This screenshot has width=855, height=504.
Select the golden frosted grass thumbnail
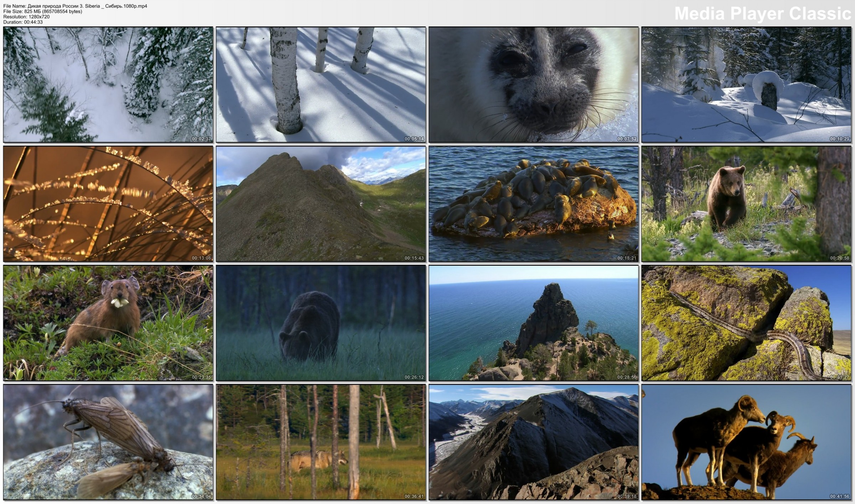[108, 204]
